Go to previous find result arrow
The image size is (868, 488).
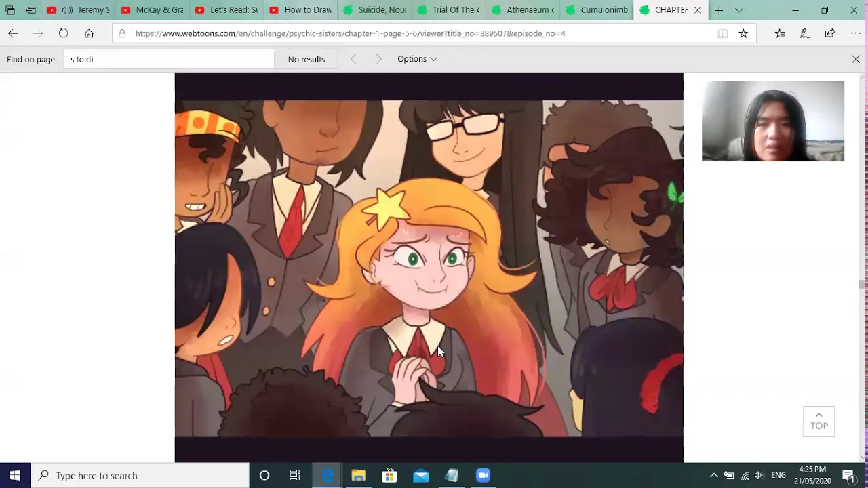tap(353, 59)
